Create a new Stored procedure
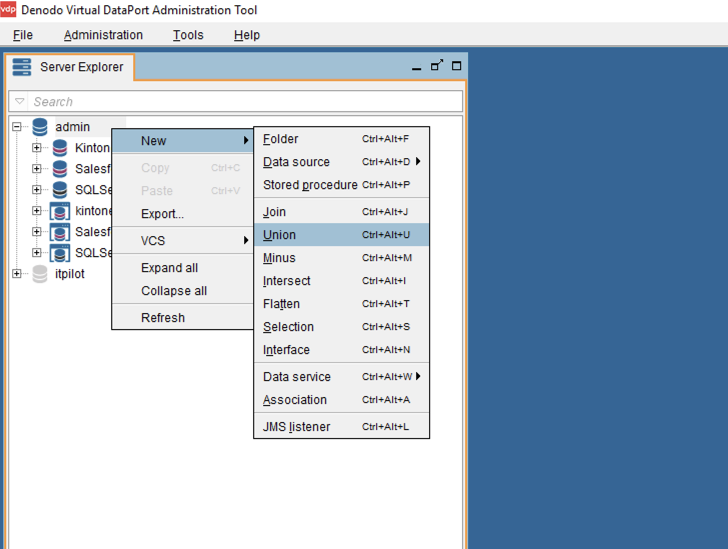728x549 pixels. coord(341,185)
